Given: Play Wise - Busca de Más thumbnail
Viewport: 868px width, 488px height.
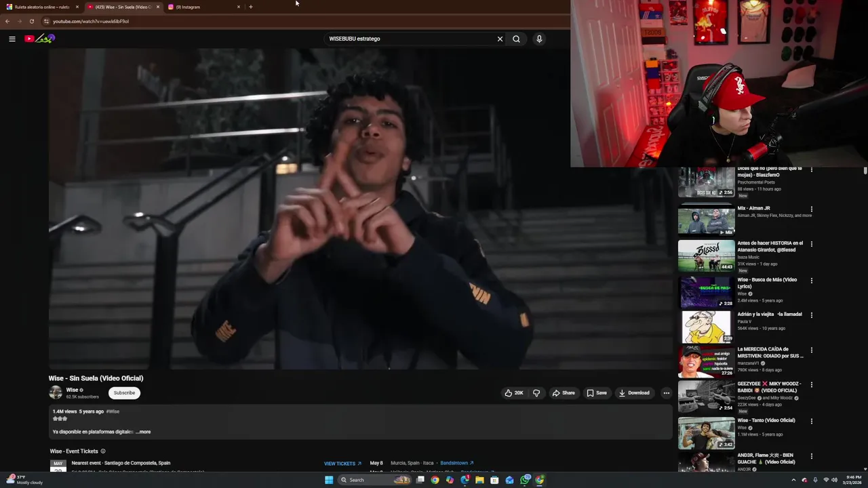Looking at the screenshot, I should point(706,292).
